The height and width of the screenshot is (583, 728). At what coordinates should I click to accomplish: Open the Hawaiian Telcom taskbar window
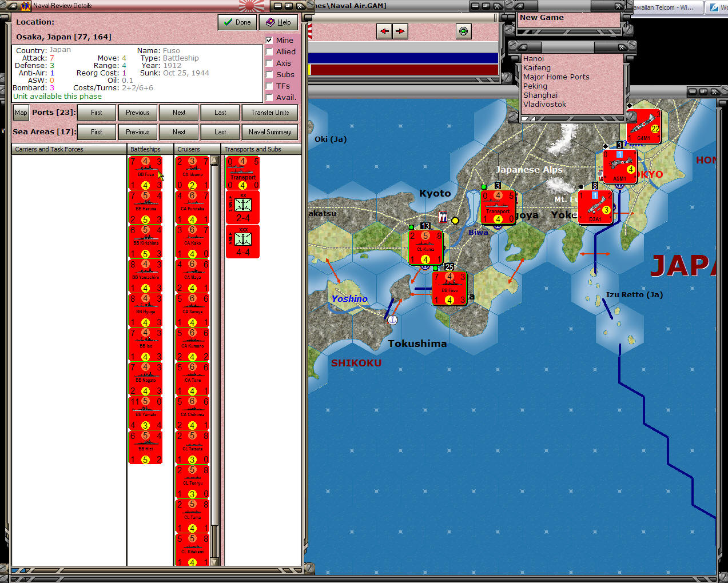[x=665, y=7]
